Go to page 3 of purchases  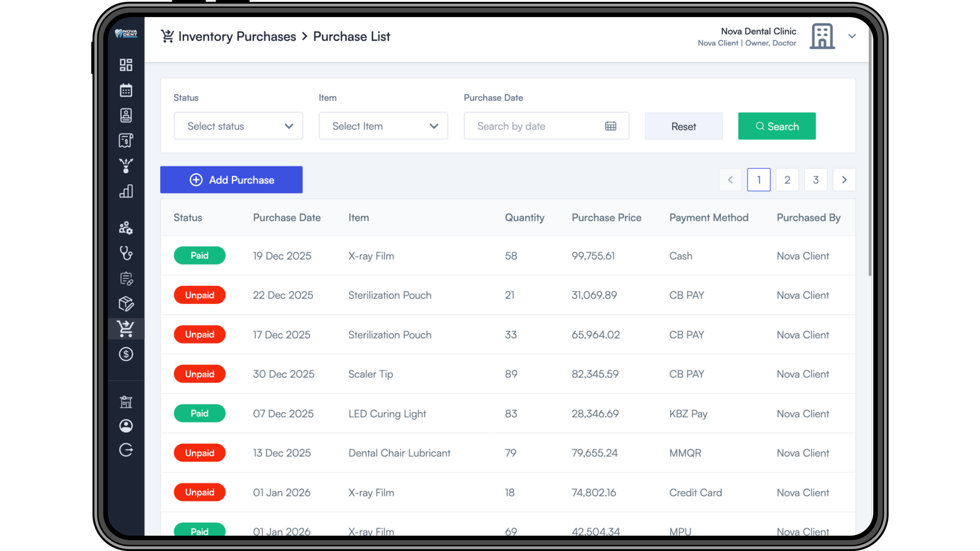[x=816, y=180]
